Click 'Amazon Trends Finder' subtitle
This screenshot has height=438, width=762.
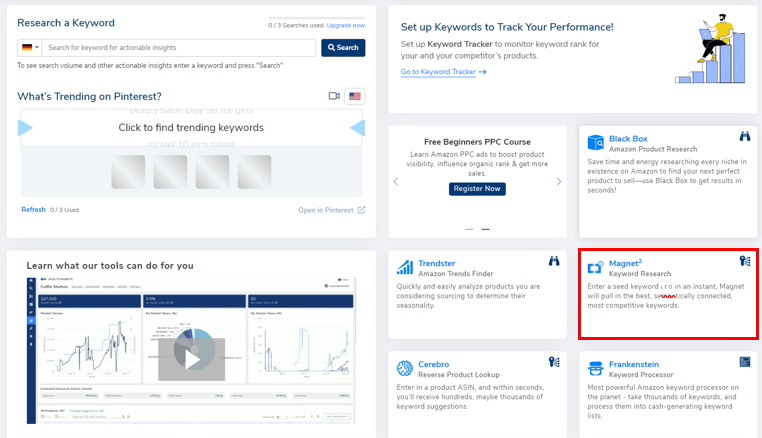tap(455, 274)
